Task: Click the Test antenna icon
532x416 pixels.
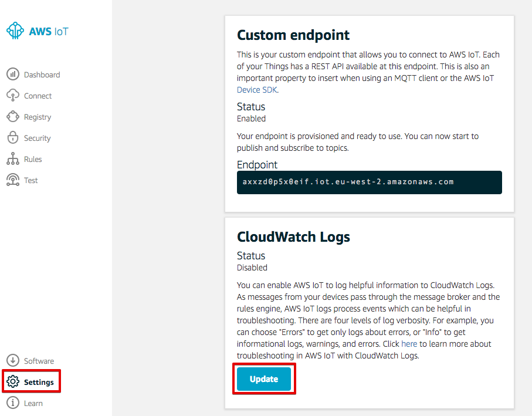Action: point(13,180)
